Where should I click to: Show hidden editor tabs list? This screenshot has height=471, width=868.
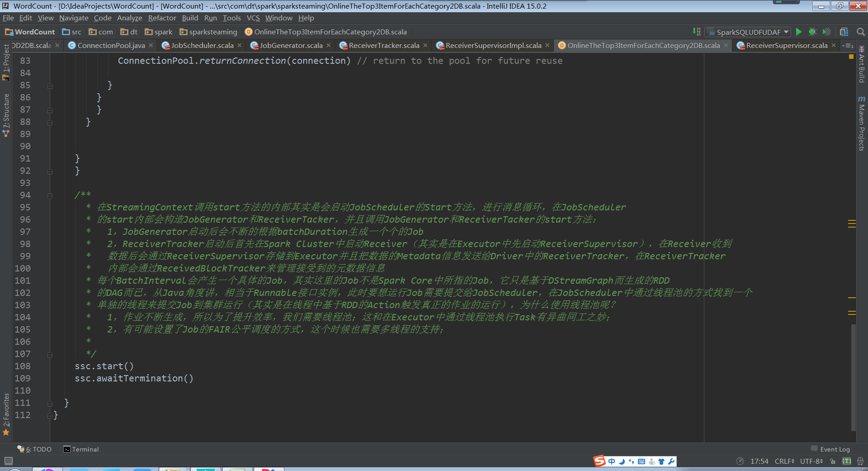[x=848, y=45]
